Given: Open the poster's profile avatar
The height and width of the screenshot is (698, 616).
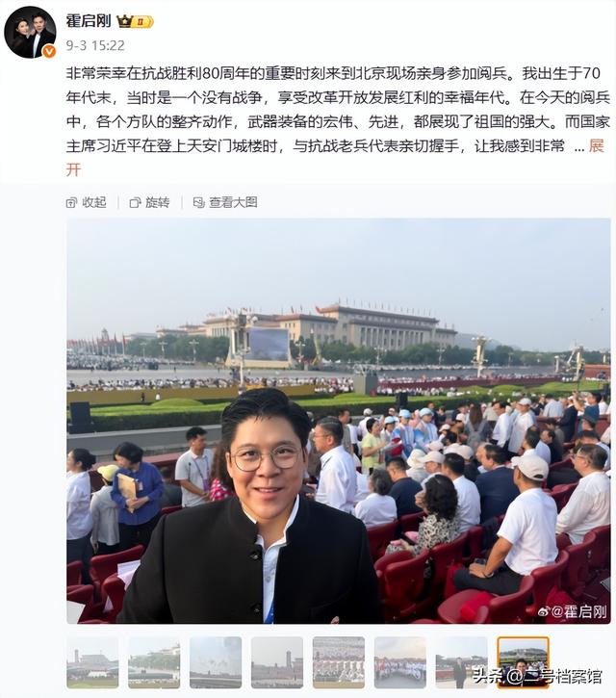Looking at the screenshot, I should click(30, 32).
